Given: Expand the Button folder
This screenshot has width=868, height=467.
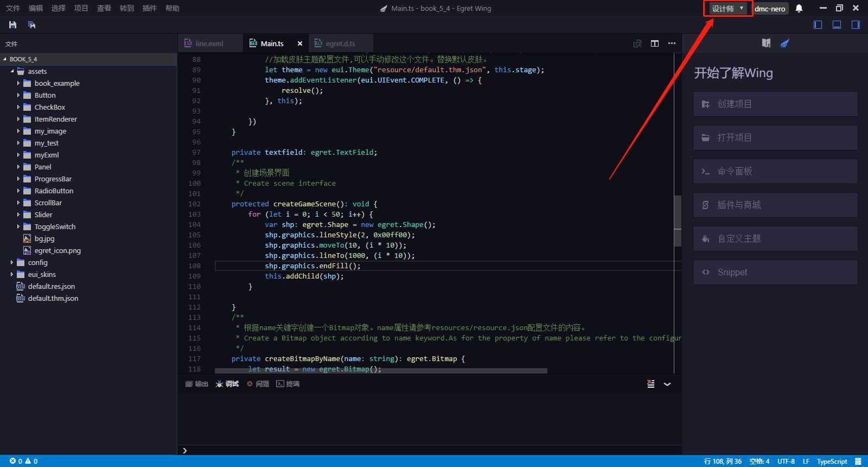Looking at the screenshot, I should click(x=18, y=95).
